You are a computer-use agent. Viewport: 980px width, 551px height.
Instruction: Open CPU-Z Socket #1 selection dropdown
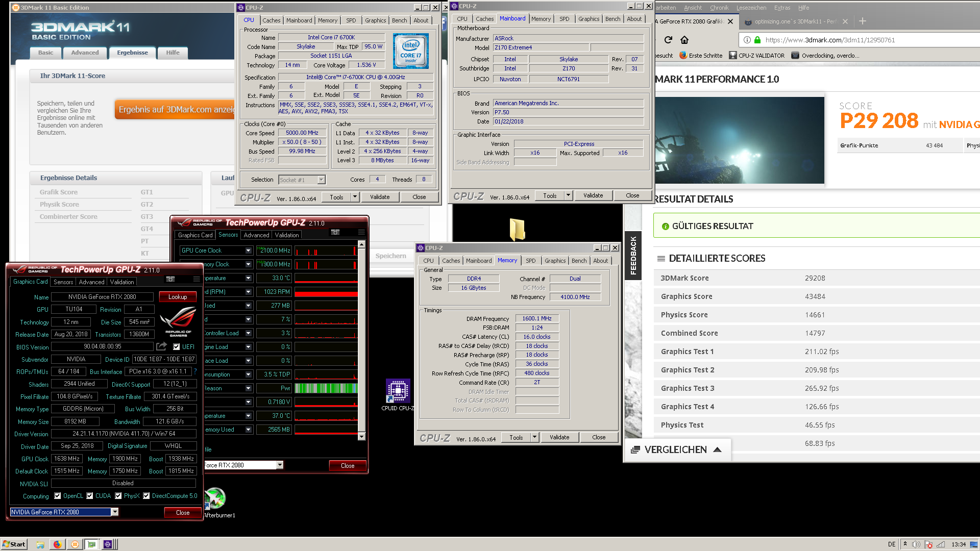pos(321,180)
